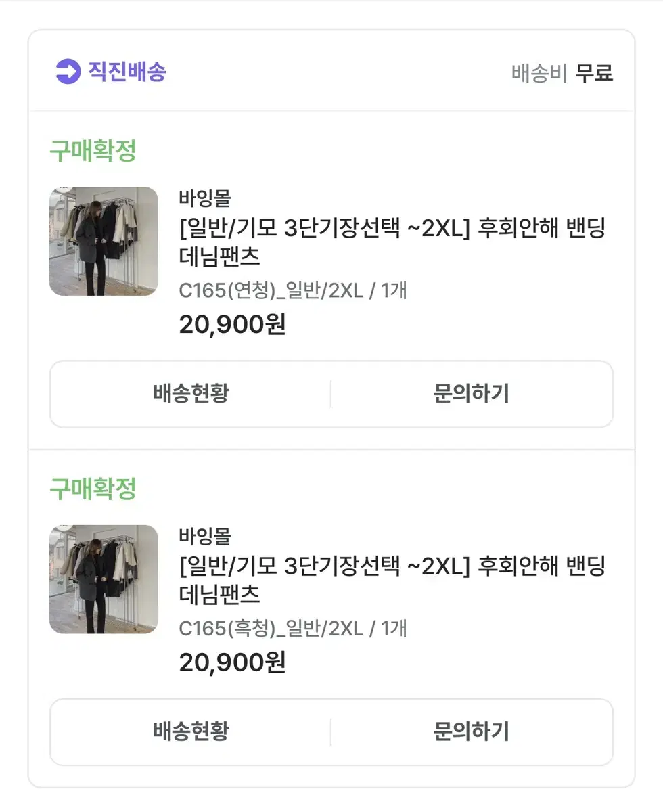The width and height of the screenshot is (663, 812).
Task: Tap the 배송비 무료 shipping fee info
Action: click(562, 73)
